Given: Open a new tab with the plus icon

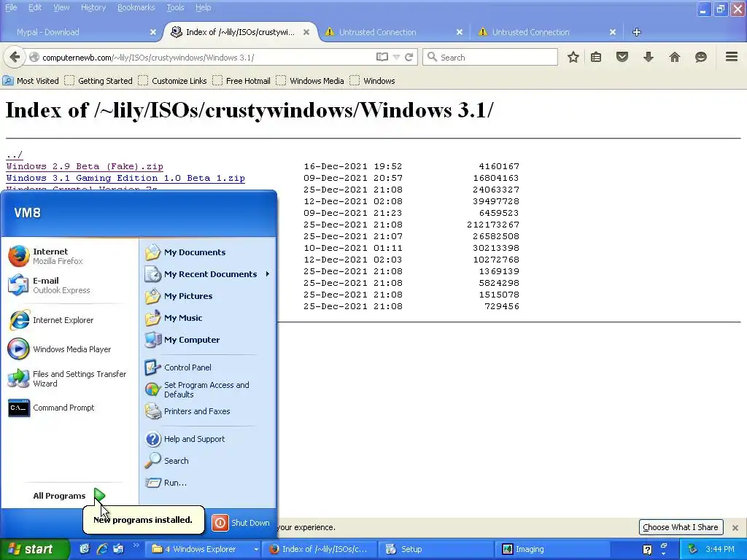Looking at the screenshot, I should (636, 32).
